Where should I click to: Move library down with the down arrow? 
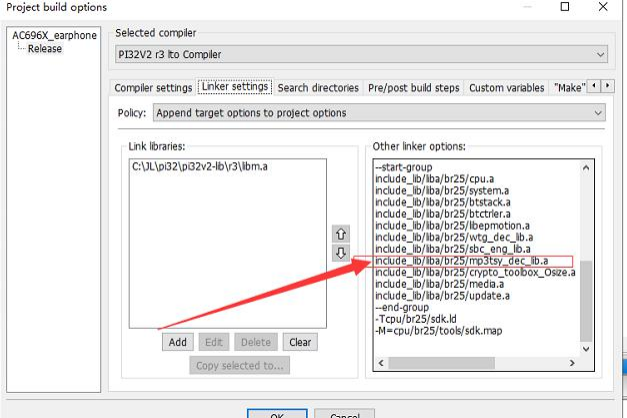coord(341,253)
